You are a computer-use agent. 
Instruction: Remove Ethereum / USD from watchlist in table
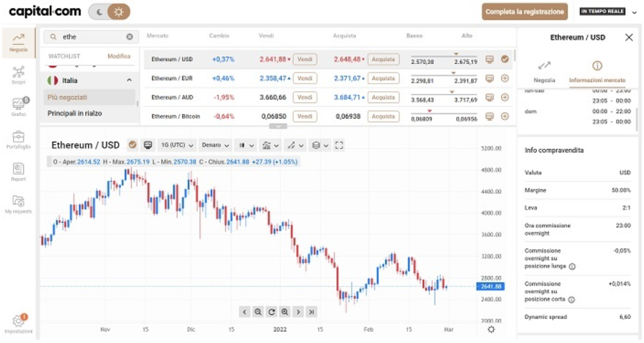click(505, 59)
